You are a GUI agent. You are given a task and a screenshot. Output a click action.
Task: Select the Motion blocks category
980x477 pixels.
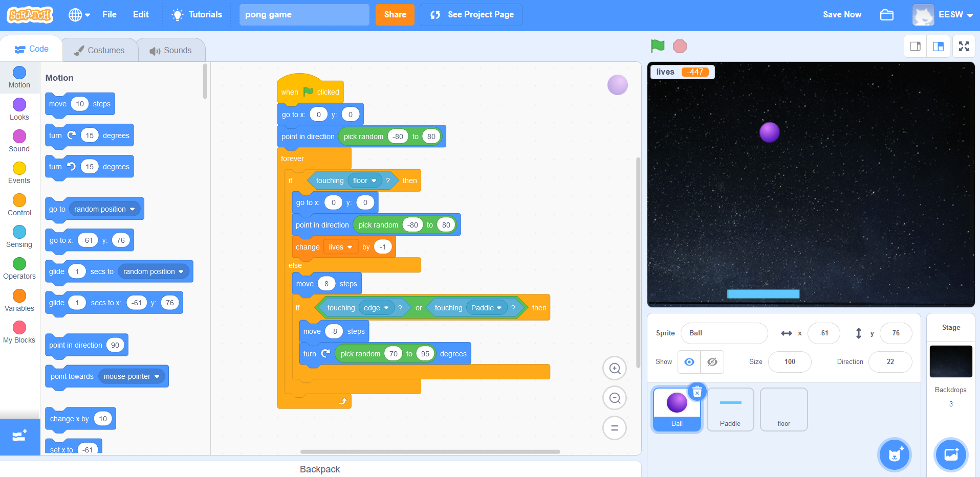(19, 77)
